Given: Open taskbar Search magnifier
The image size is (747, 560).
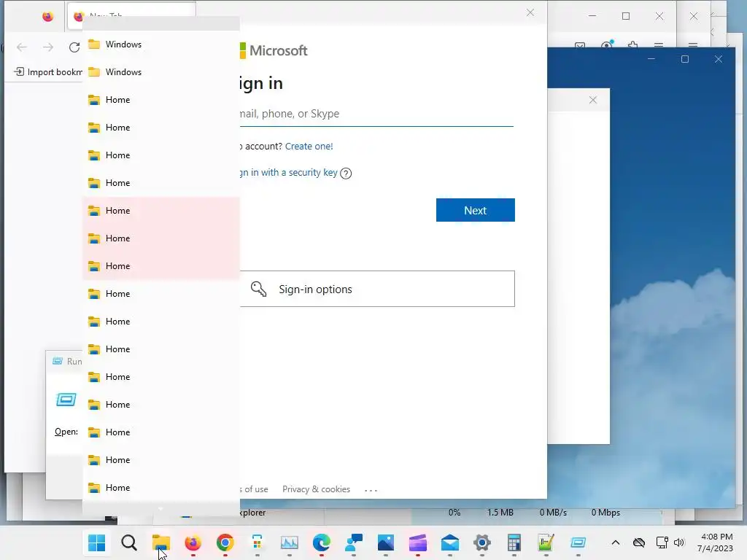Looking at the screenshot, I should pyautogui.click(x=128, y=542).
